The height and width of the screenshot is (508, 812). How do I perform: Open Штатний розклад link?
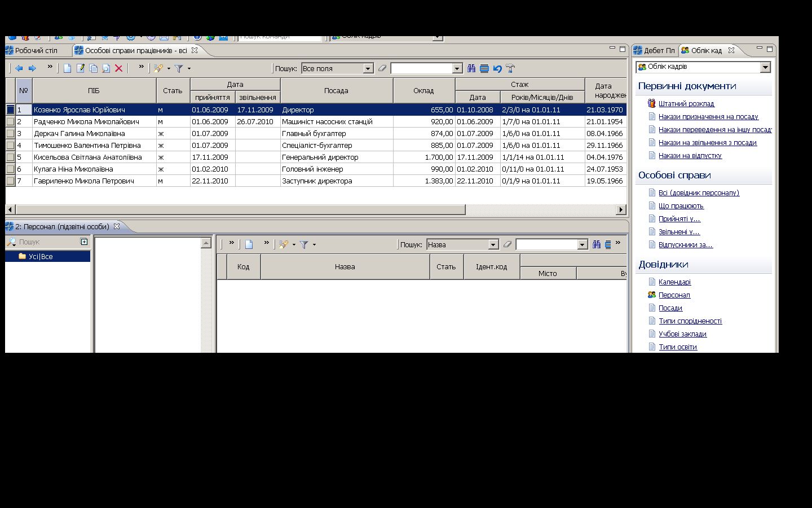(x=686, y=104)
